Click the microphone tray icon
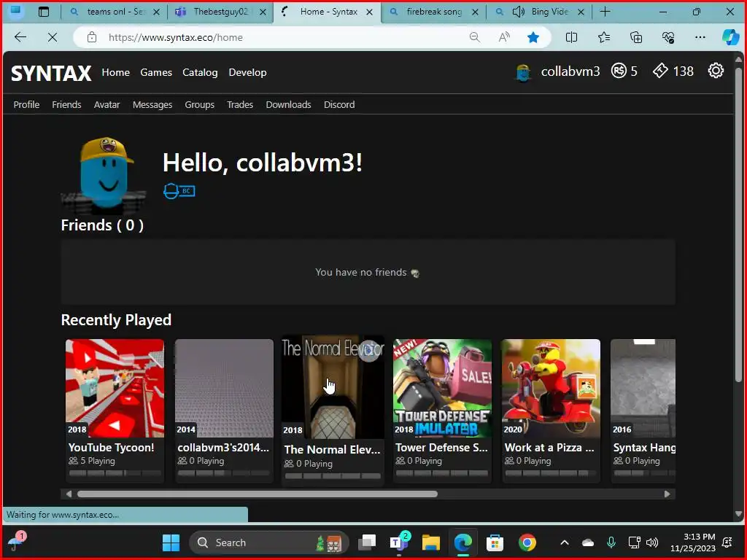This screenshot has height=560, width=747. tap(611, 542)
